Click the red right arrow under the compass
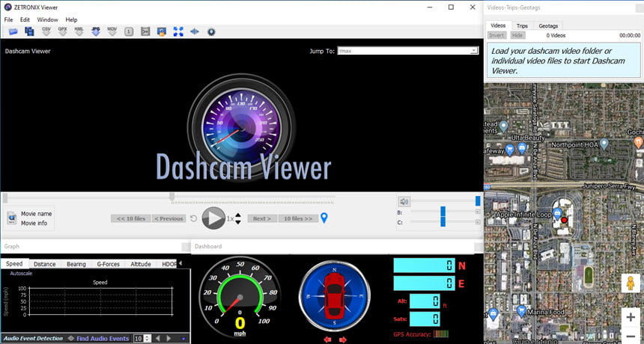Image resolution: width=644 pixels, height=344 pixels. [342, 340]
